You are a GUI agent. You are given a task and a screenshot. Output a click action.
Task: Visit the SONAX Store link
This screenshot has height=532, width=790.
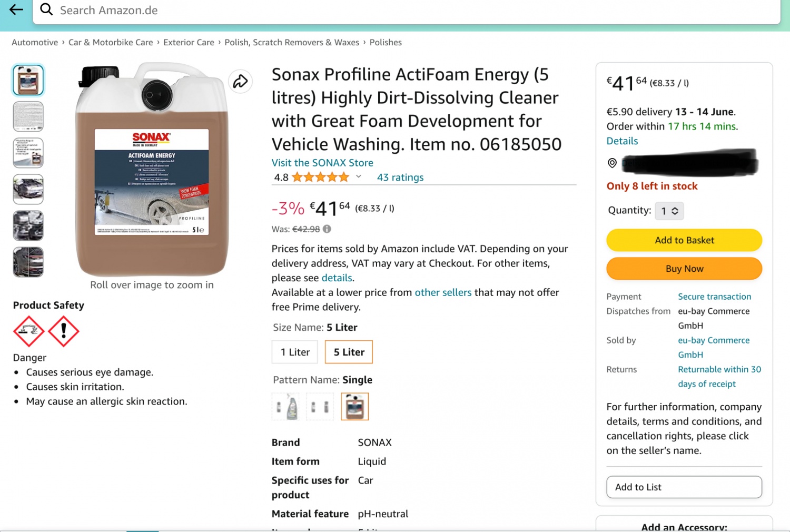(322, 163)
